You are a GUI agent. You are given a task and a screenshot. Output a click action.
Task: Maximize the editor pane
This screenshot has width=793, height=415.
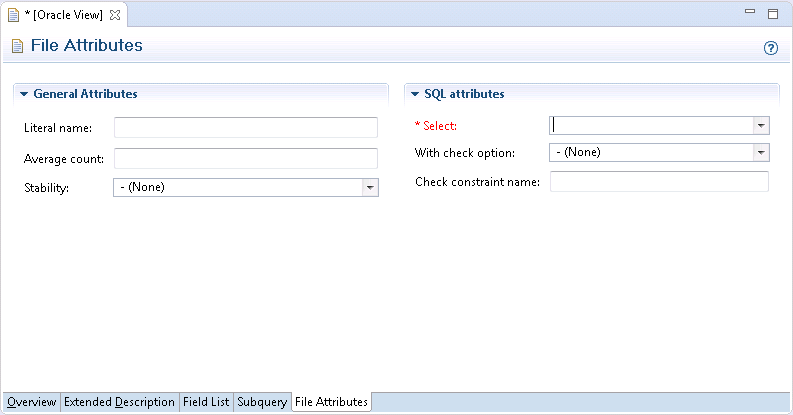click(773, 14)
